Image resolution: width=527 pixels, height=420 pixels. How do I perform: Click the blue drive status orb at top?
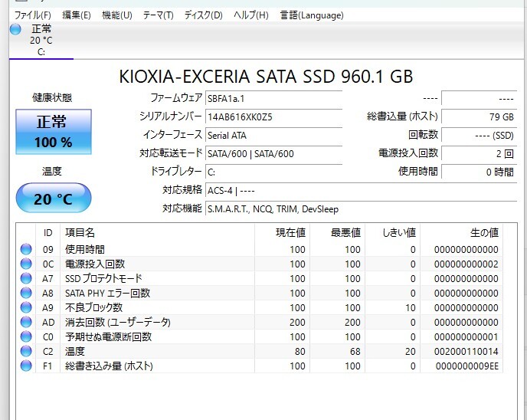pos(15,29)
